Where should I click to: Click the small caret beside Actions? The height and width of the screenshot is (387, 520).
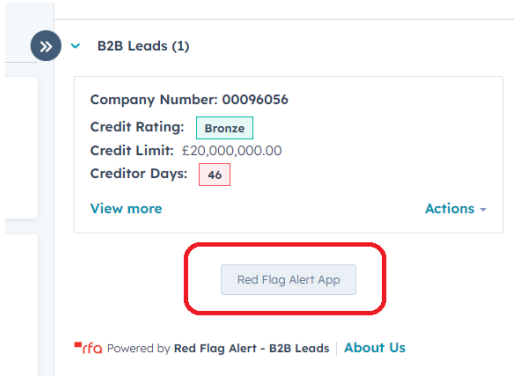(483, 210)
